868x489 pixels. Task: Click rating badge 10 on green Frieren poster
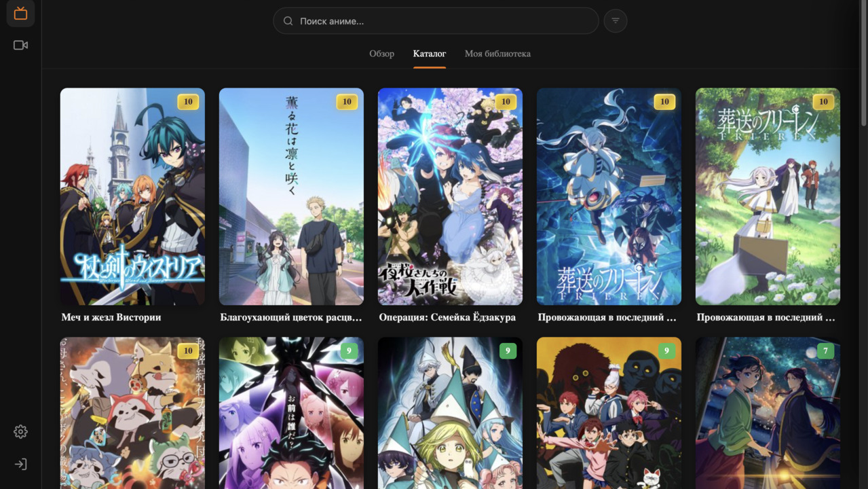click(x=823, y=102)
